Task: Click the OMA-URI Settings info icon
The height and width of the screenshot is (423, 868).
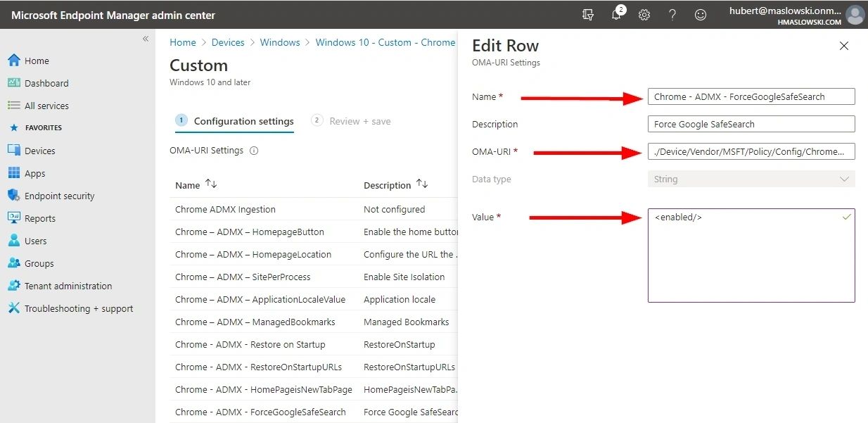Action: pyautogui.click(x=254, y=151)
